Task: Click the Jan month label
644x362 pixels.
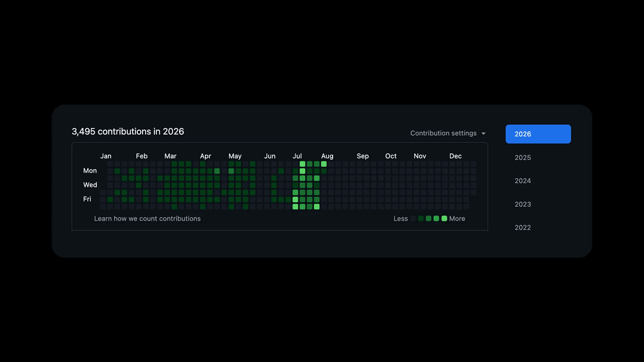Action: [106, 156]
